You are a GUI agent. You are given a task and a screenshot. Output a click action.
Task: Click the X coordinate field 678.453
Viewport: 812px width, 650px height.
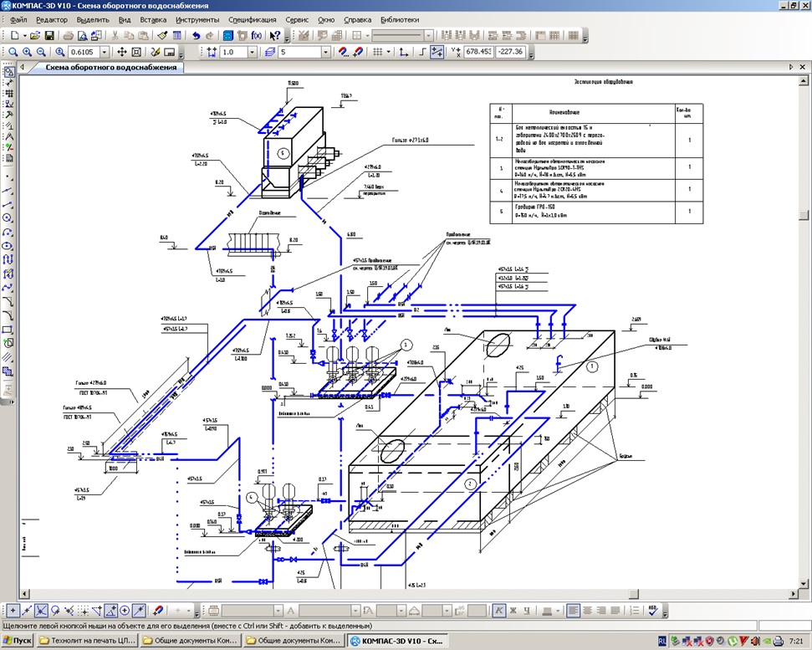[x=478, y=52]
